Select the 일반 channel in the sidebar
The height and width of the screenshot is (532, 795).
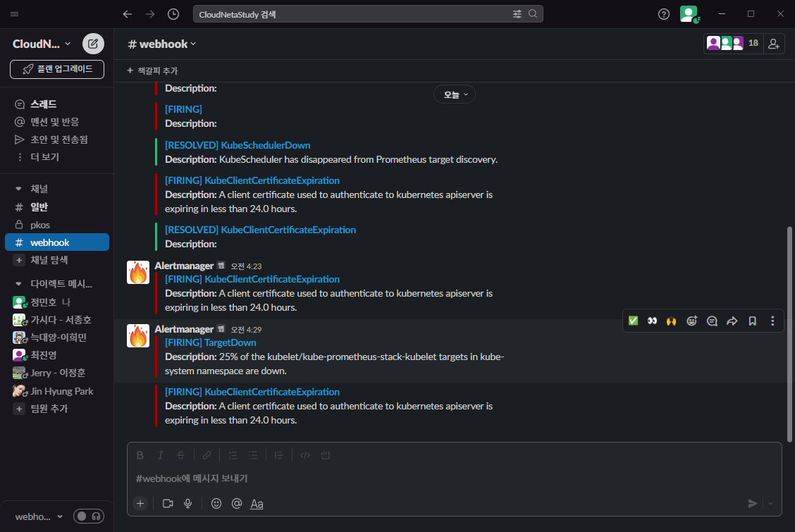pyautogui.click(x=39, y=207)
